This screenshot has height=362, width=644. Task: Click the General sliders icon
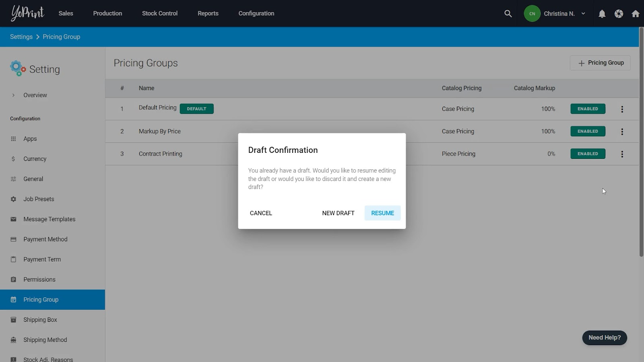pos(13,179)
